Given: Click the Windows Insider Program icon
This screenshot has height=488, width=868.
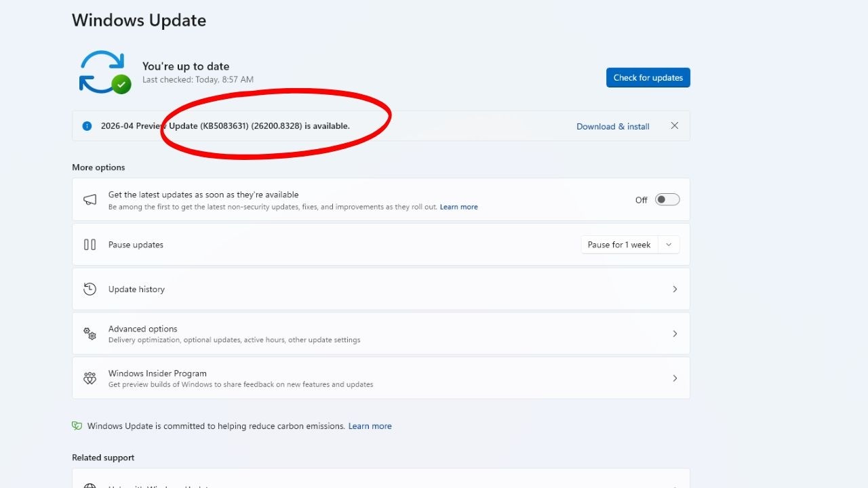Looking at the screenshot, I should click(90, 378).
